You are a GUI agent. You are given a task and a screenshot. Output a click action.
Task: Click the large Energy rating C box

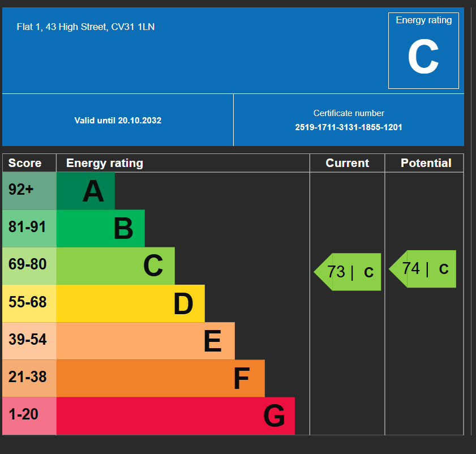click(x=423, y=51)
